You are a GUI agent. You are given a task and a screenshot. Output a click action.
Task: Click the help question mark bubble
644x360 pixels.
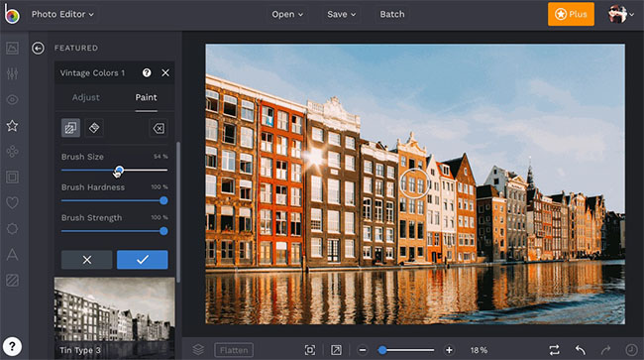[x=12, y=346]
